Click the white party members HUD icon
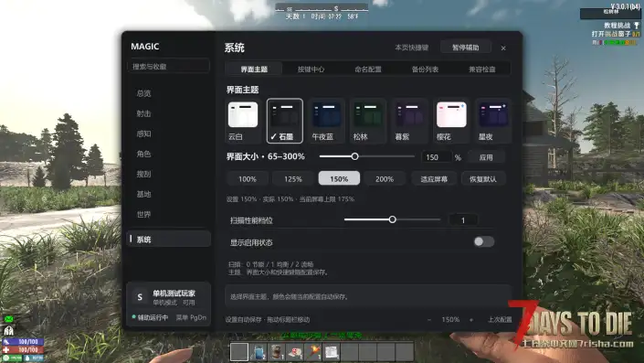Screen dimensions: 644x363 click(x=8, y=330)
